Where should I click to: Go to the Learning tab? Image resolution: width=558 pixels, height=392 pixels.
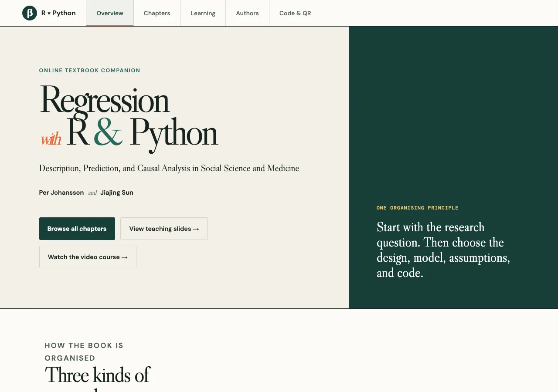(x=203, y=13)
